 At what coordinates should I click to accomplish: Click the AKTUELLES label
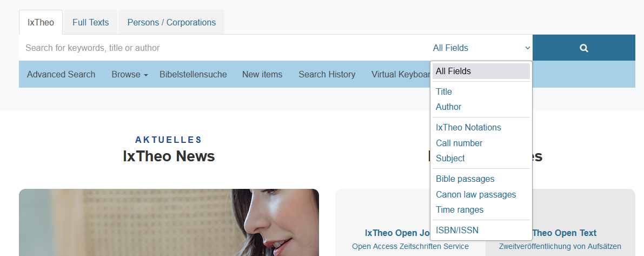(x=169, y=140)
